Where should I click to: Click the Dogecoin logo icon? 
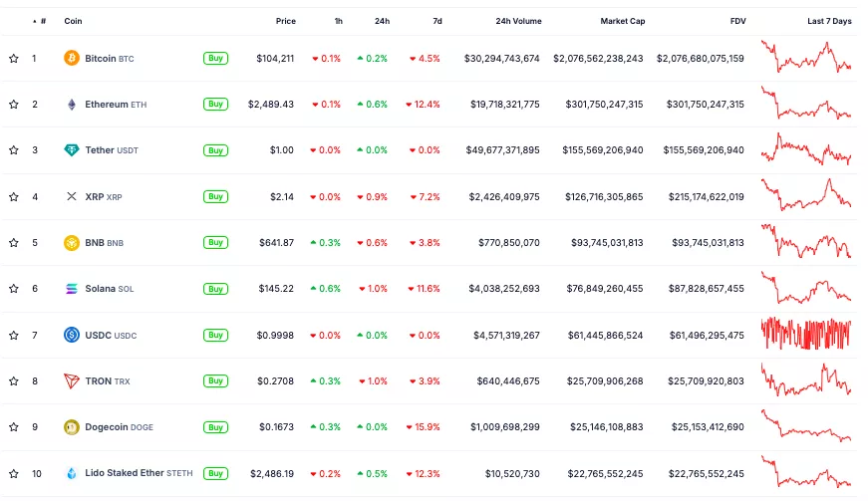click(71, 427)
